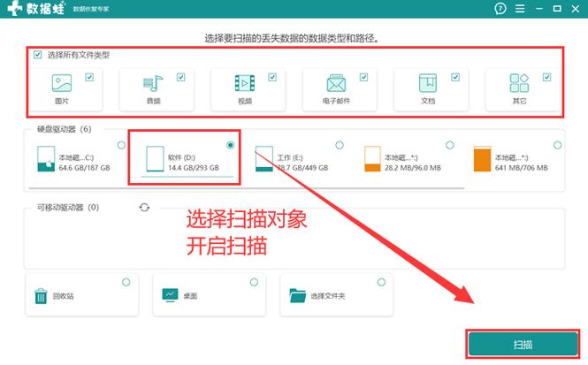Viewport: 588px width, 365px height.
Task: Click the text 14.4 GB/293 GB
Action: click(194, 168)
